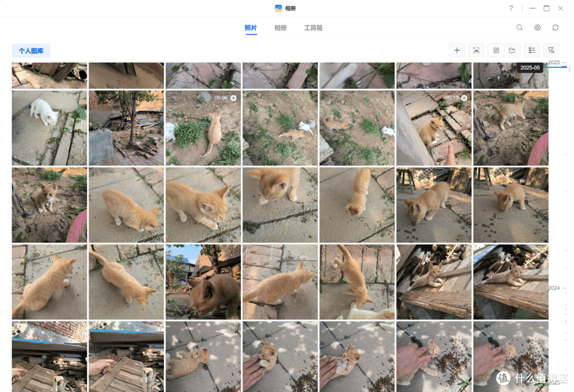Image resolution: width=574 pixels, height=392 pixels.
Task: Open the search tool
Action: (520, 27)
